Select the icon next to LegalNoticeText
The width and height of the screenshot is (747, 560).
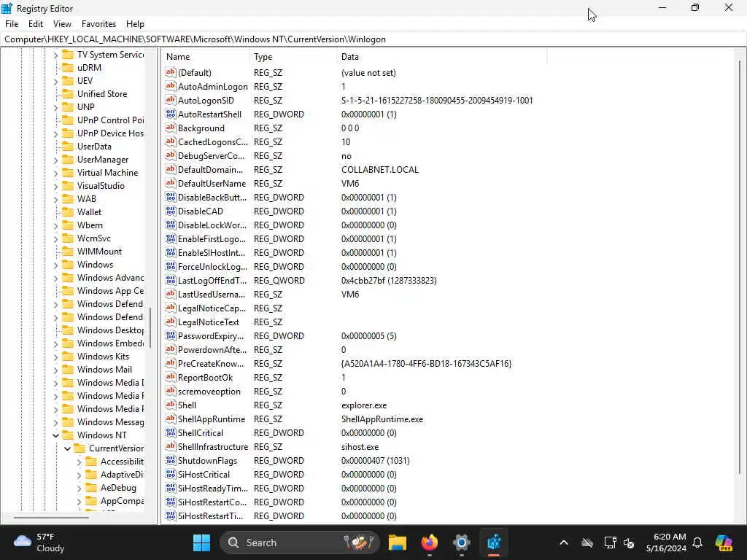point(170,322)
